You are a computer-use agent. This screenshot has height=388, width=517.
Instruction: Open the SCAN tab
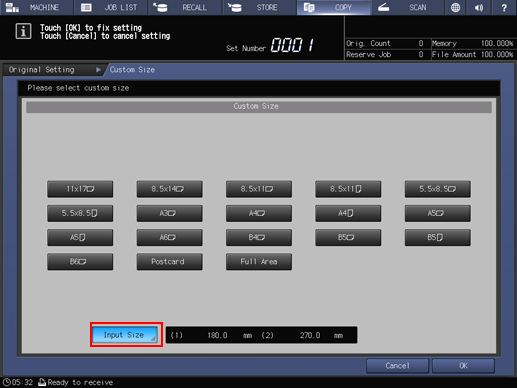408,7
